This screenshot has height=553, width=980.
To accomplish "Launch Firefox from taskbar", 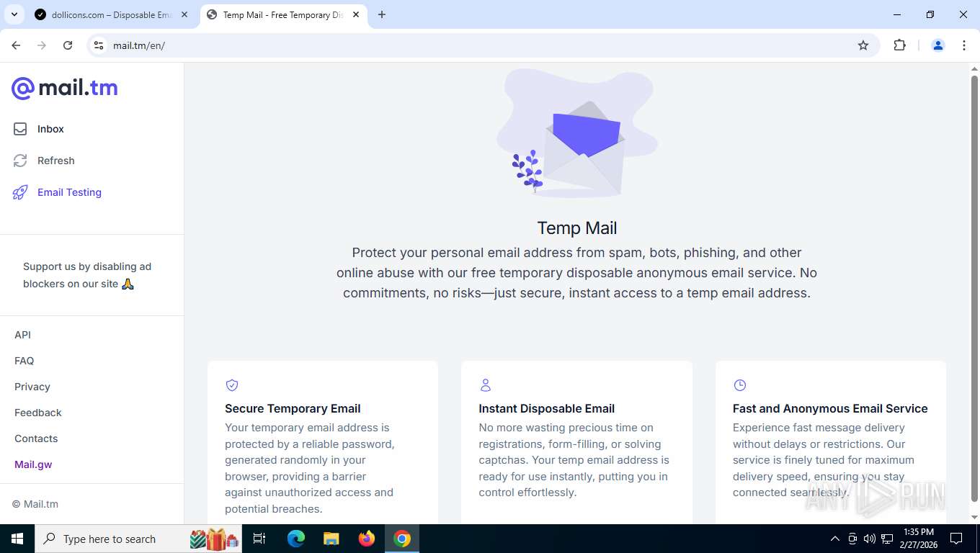I will [x=367, y=539].
